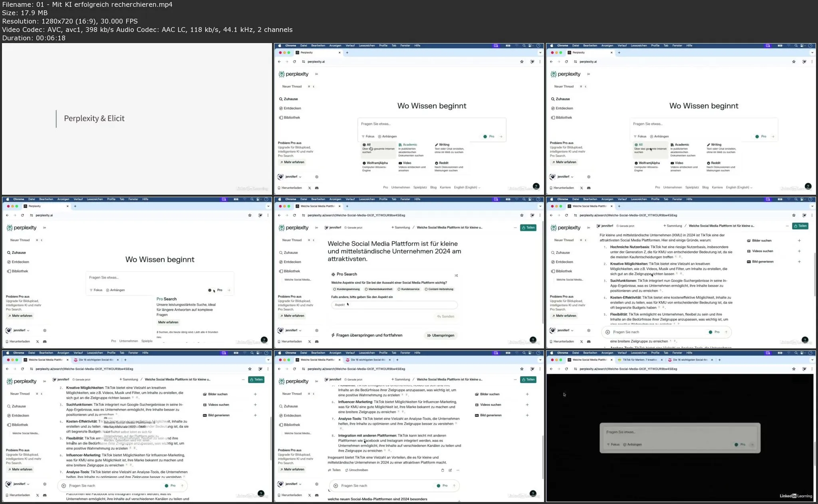Click the Discord icon in the Pro Search question frame
818x504 pixels.
(x=317, y=342)
